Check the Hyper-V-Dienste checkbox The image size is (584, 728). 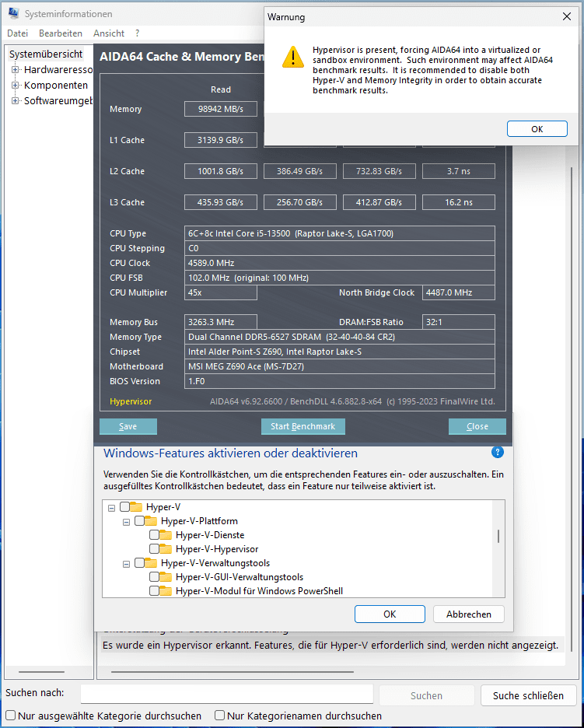[x=154, y=535]
